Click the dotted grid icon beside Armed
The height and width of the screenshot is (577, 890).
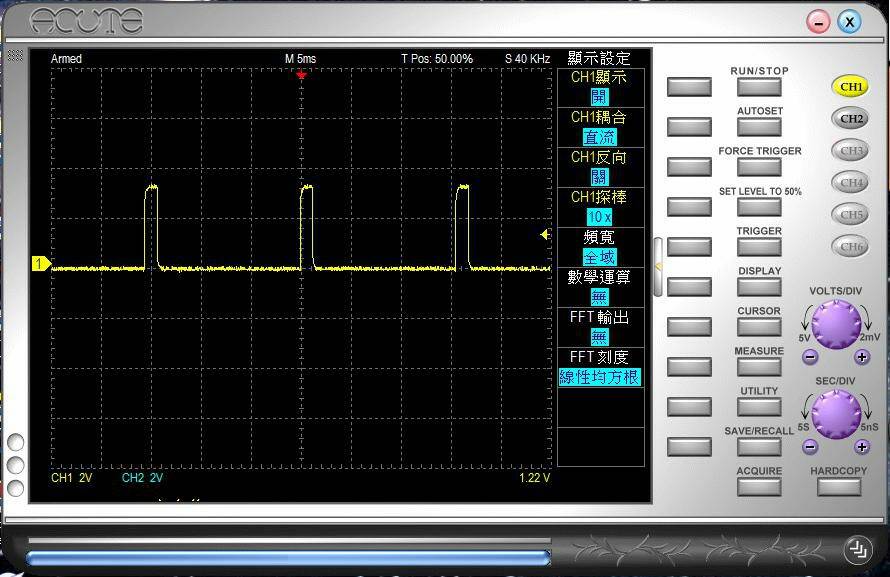[x=15, y=55]
